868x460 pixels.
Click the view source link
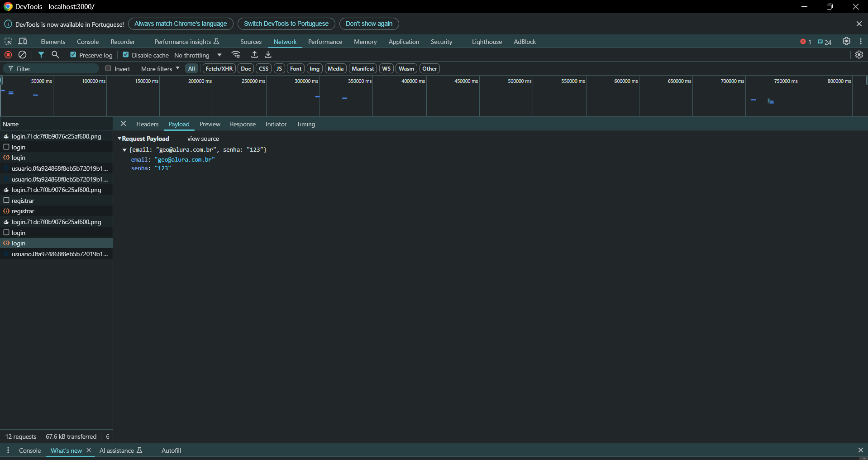pyautogui.click(x=203, y=139)
